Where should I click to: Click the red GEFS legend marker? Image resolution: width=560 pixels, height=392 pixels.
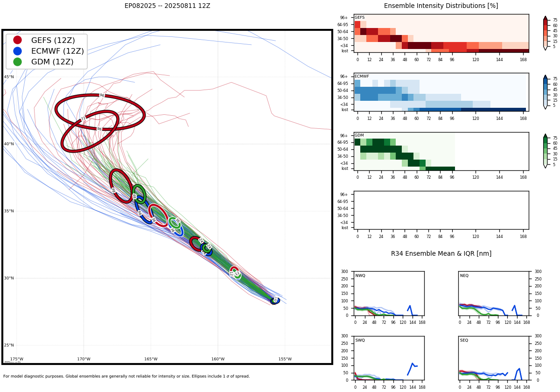pyautogui.click(x=17, y=40)
